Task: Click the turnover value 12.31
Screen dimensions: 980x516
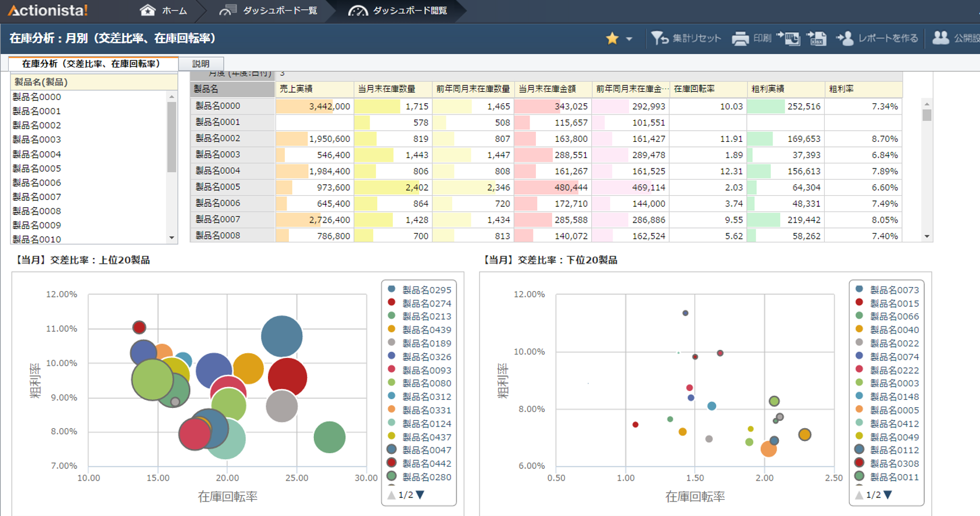Action: tap(731, 171)
